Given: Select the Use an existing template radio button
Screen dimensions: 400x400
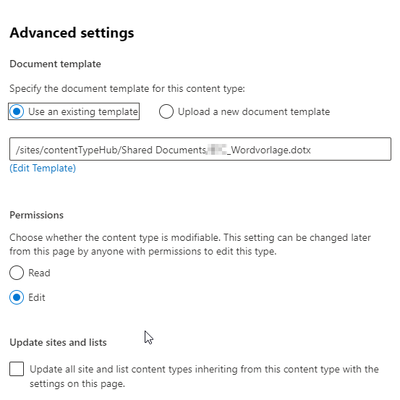Looking at the screenshot, I should point(16,111).
